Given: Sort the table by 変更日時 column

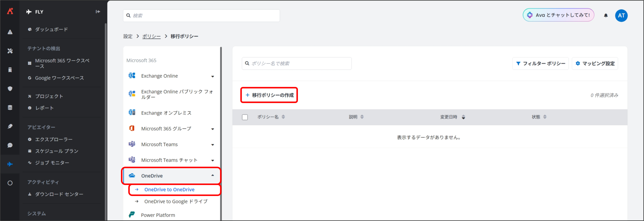Looking at the screenshot, I should (x=463, y=117).
